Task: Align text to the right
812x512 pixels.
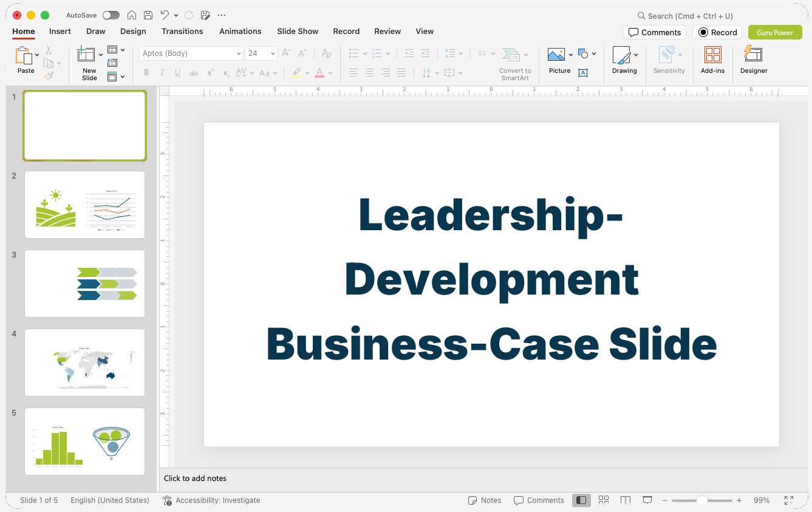Action: (386, 73)
